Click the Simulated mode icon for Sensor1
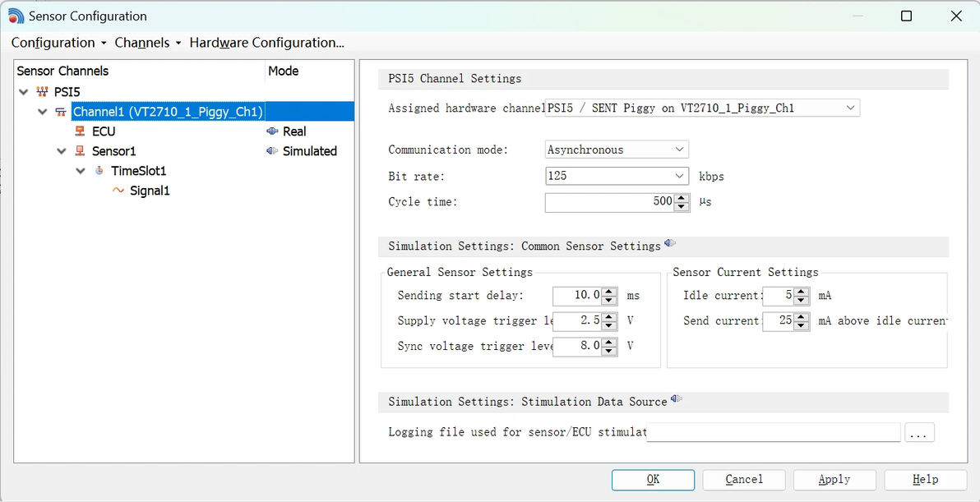The image size is (980, 502). 272,151
